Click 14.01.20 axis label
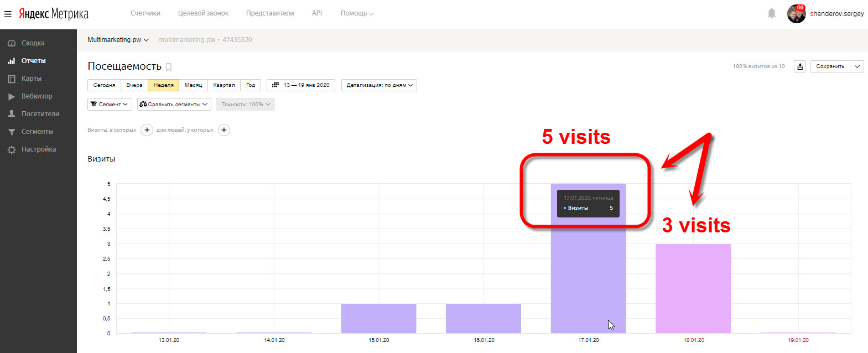This screenshot has height=353, width=868. pos(274,340)
